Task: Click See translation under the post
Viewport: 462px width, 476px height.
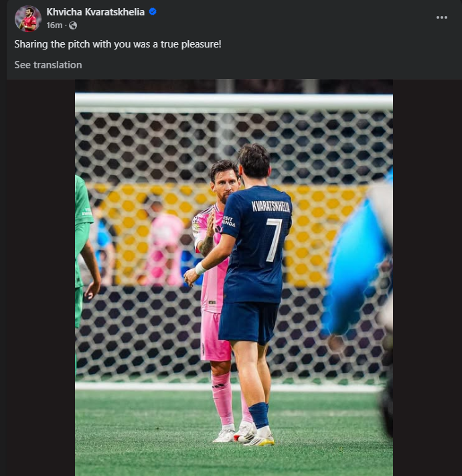Action: tap(48, 65)
